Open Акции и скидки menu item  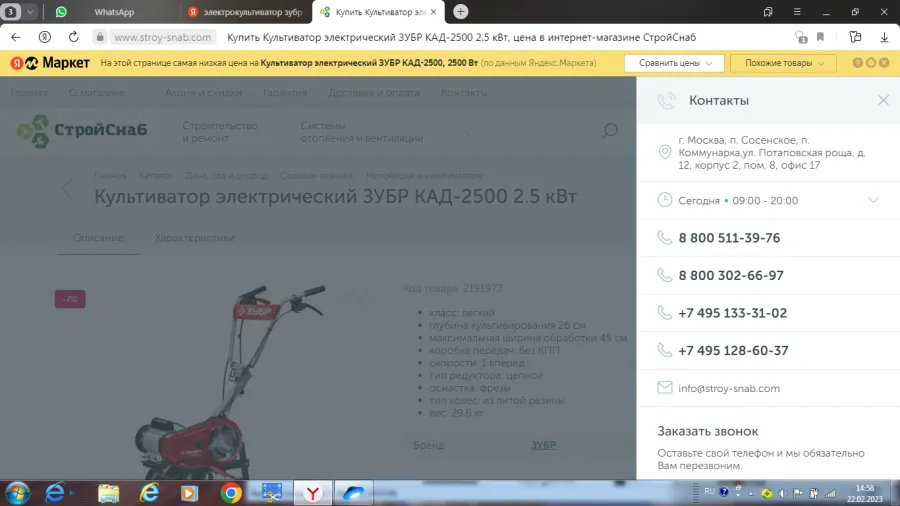203,92
